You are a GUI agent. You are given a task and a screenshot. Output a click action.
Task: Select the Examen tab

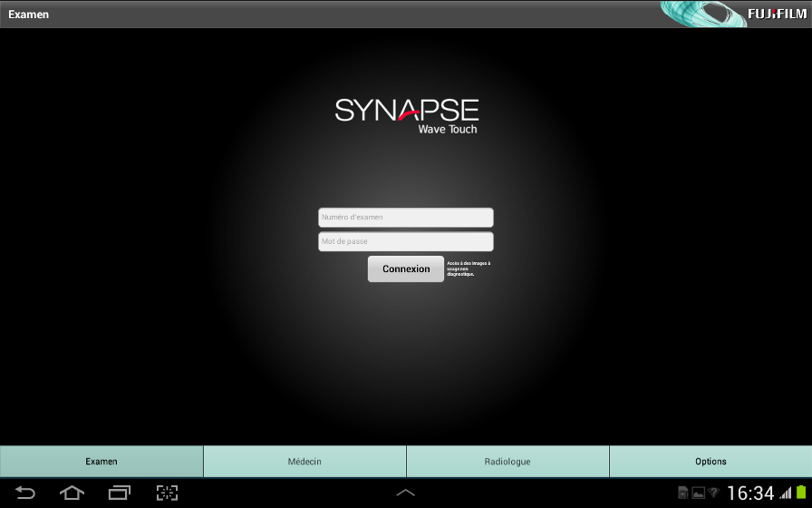tap(101, 462)
